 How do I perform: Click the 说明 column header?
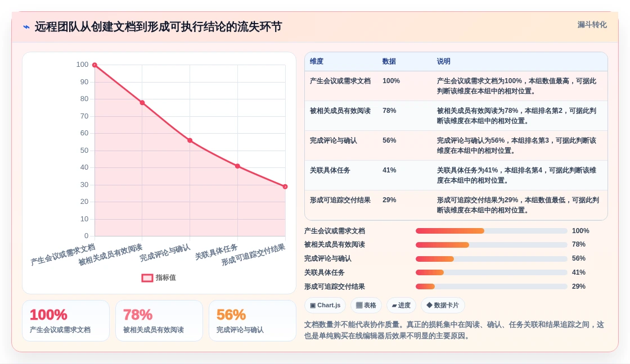[x=444, y=61]
